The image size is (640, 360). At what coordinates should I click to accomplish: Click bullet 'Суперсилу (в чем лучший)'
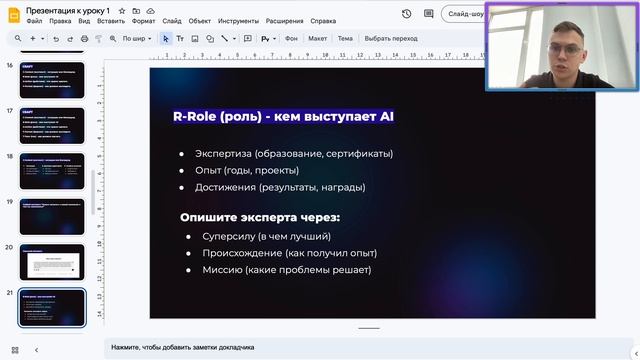coord(267,236)
